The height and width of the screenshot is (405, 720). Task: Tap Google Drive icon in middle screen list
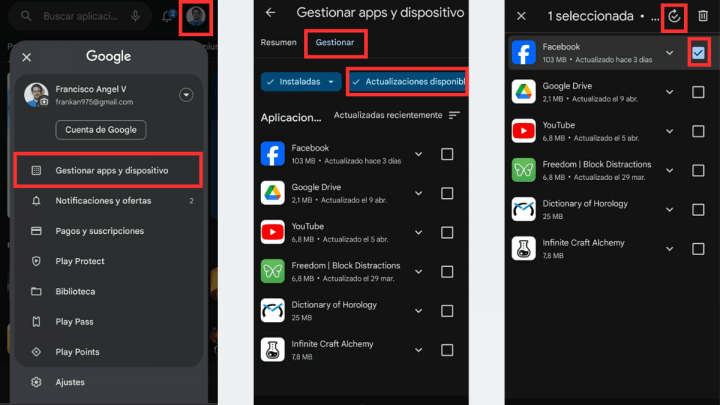[x=273, y=193]
